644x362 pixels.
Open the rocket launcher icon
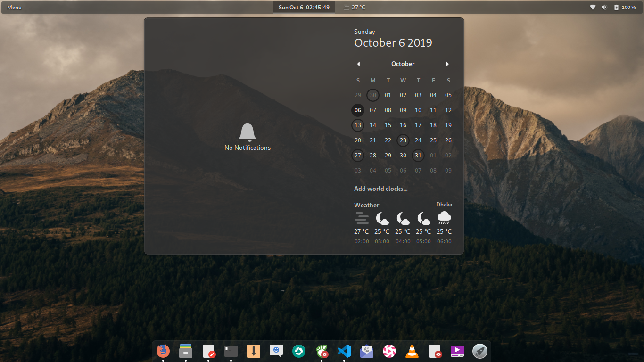coord(480,351)
